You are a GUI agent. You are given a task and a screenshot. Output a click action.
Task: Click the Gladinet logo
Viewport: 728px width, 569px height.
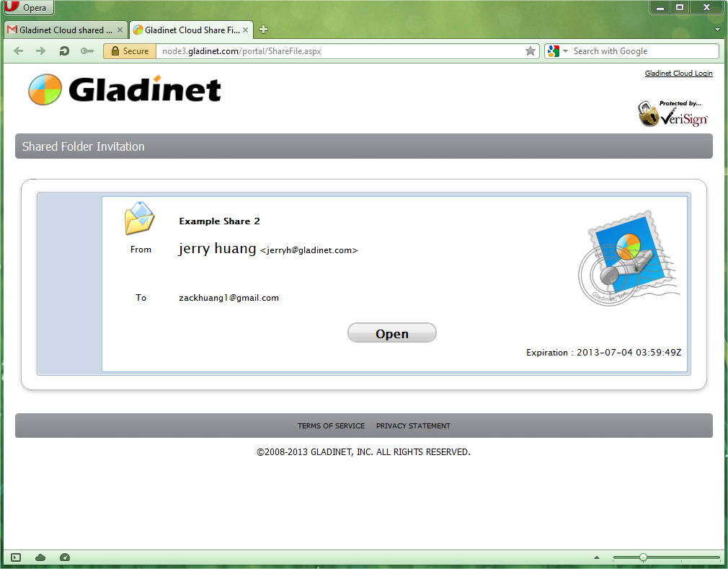click(125, 89)
